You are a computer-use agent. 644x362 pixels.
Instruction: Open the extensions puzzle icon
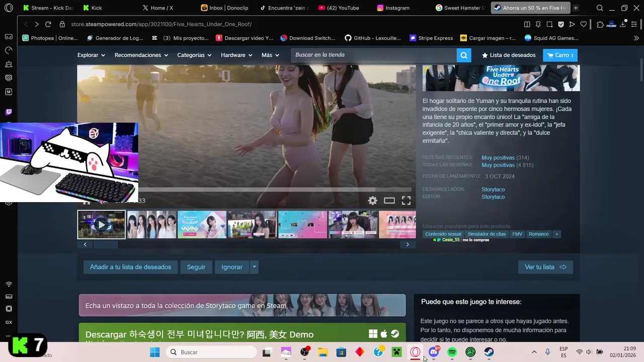pyautogui.click(x=600, y=24)
